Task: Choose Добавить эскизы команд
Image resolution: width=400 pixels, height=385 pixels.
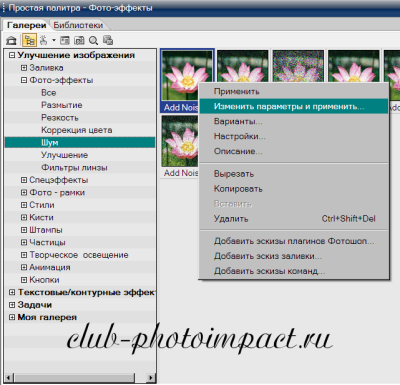Action: tap(294, 271)
